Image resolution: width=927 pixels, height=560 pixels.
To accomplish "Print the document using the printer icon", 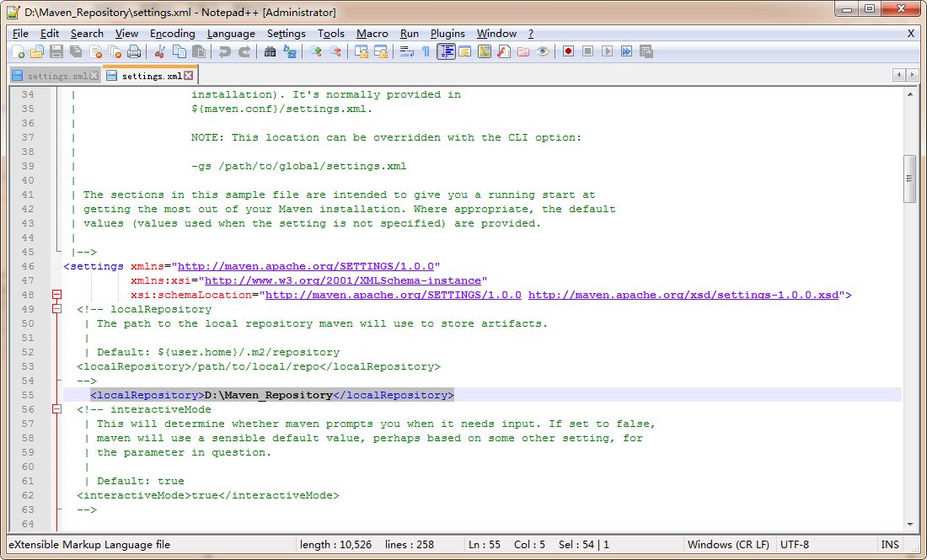I will (134, 52).
